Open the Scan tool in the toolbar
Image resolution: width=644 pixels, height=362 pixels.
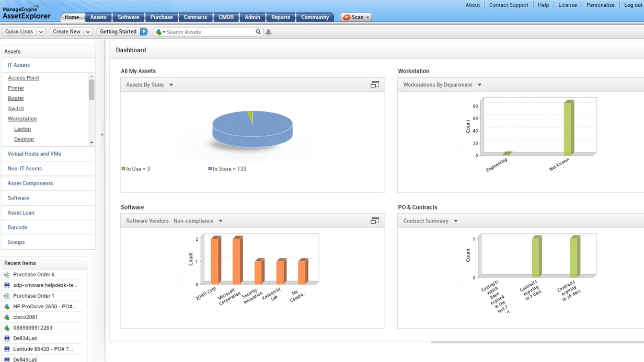[355, 17]
